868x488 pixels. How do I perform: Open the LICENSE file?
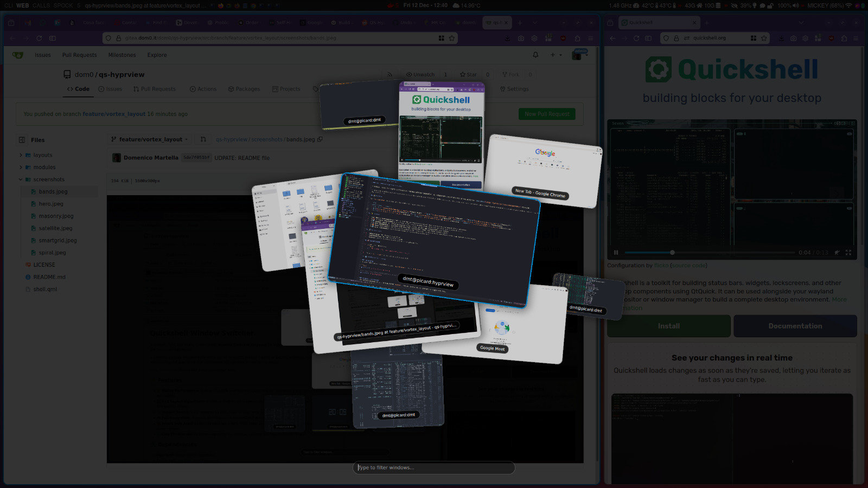(x=44, y=265)
